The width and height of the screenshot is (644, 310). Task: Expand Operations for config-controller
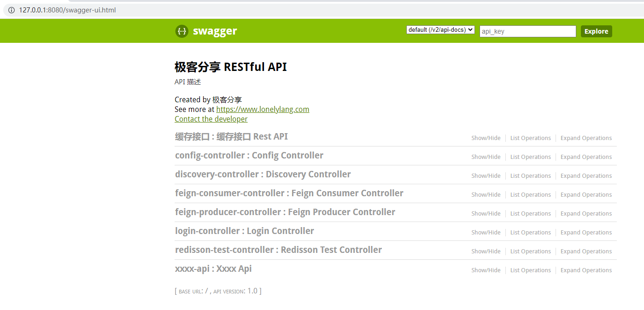(586, 157)
